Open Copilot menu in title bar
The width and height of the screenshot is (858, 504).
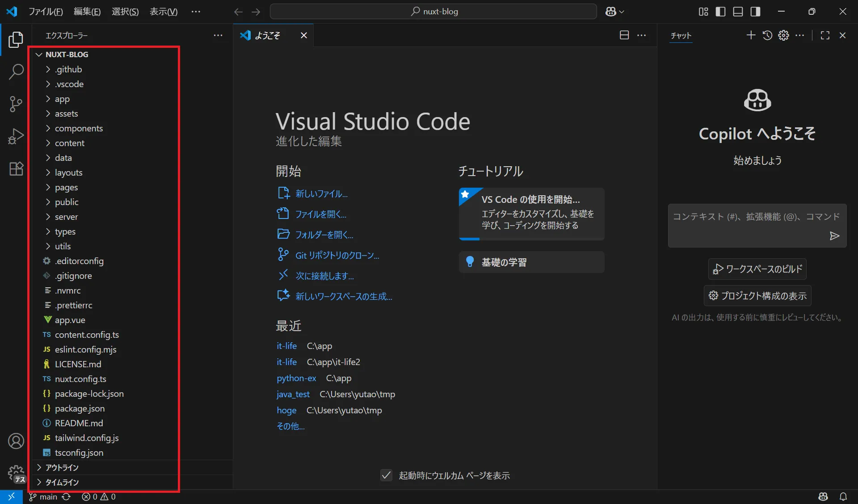coord(614,12)
